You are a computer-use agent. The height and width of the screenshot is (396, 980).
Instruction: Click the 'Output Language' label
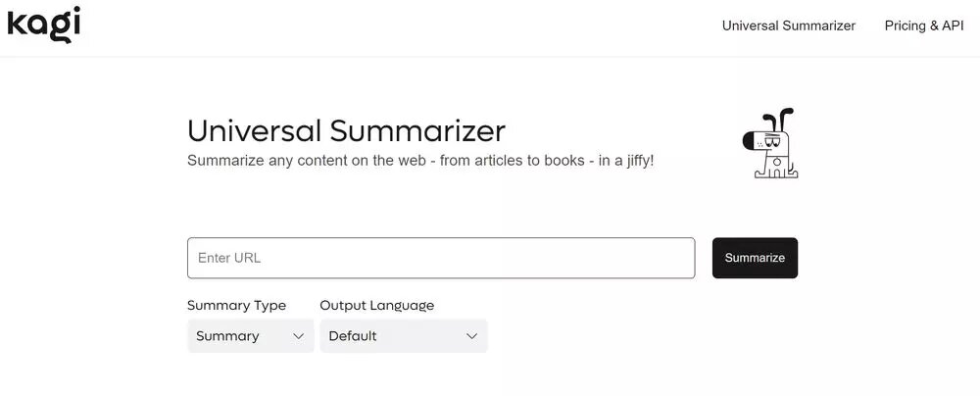click(x=376, y=305)
